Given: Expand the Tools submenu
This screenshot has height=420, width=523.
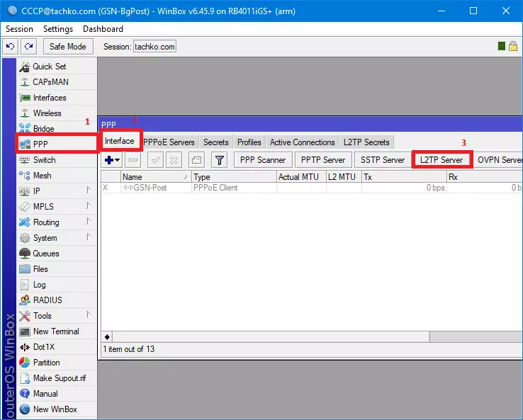Looking at the screenshot, I should click(x=57, y=316).
